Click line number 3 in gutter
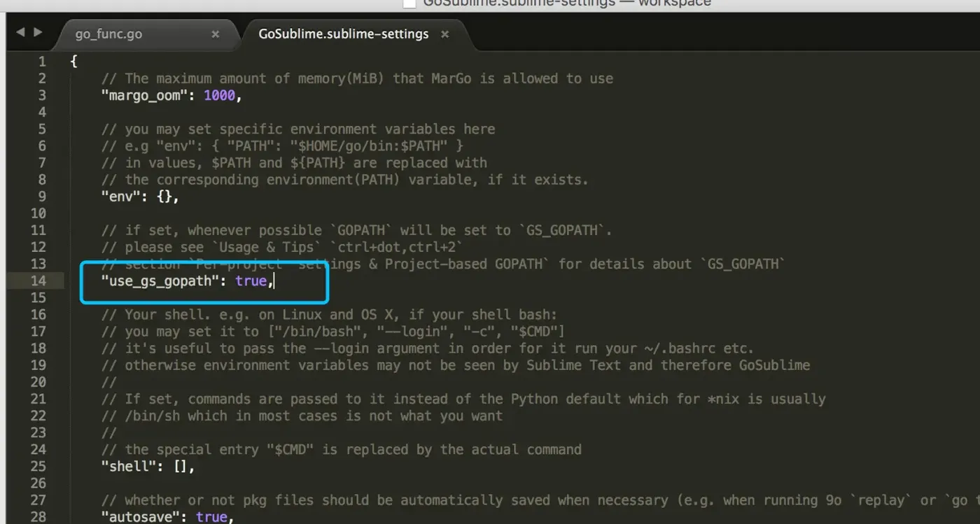 click(42, 96)
